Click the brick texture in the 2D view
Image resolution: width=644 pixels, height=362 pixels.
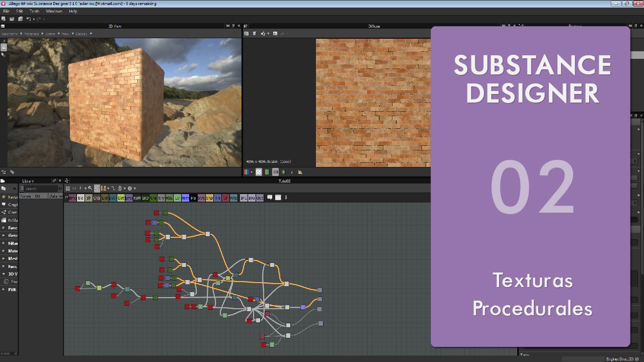tap(373, 103)
